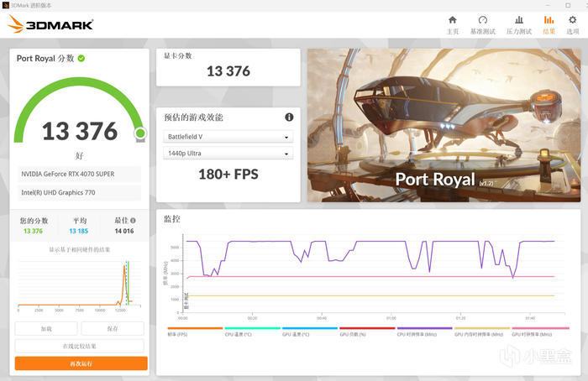This screenshot has height=381, width=588.
Task: Click the score distribution chart
Action: click(x=80, y=284)
